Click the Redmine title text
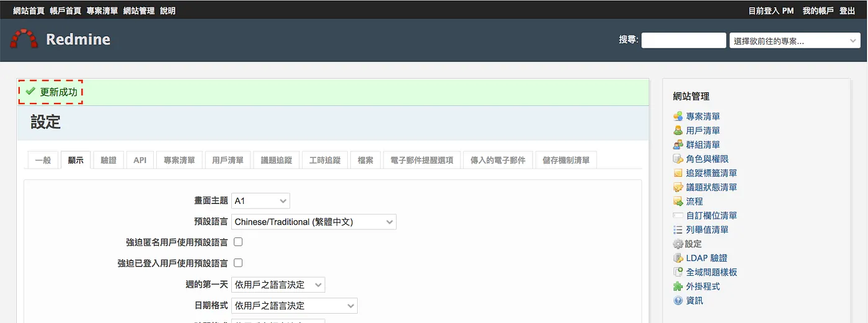The height and width of the screenshot is (323, 868). 78,40
